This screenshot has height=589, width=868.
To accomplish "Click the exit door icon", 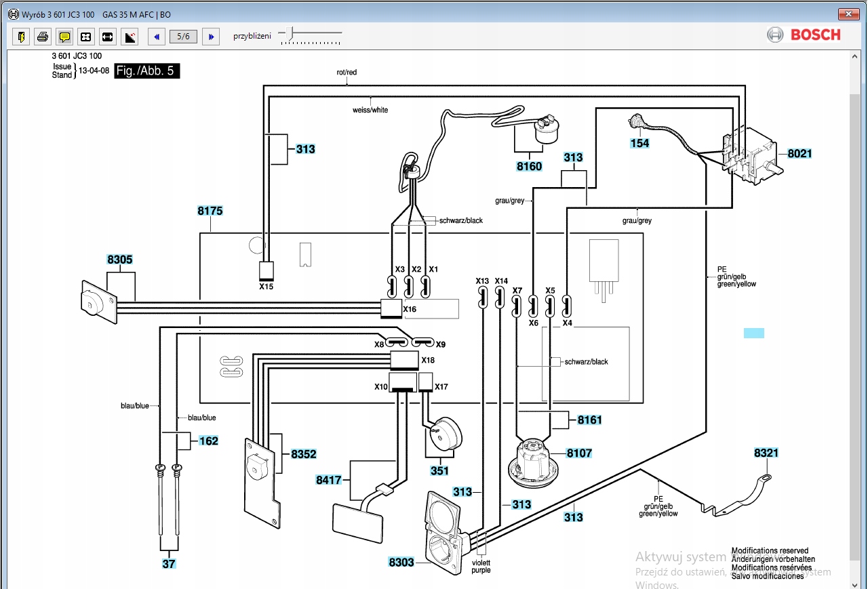I will coord(21,37).
